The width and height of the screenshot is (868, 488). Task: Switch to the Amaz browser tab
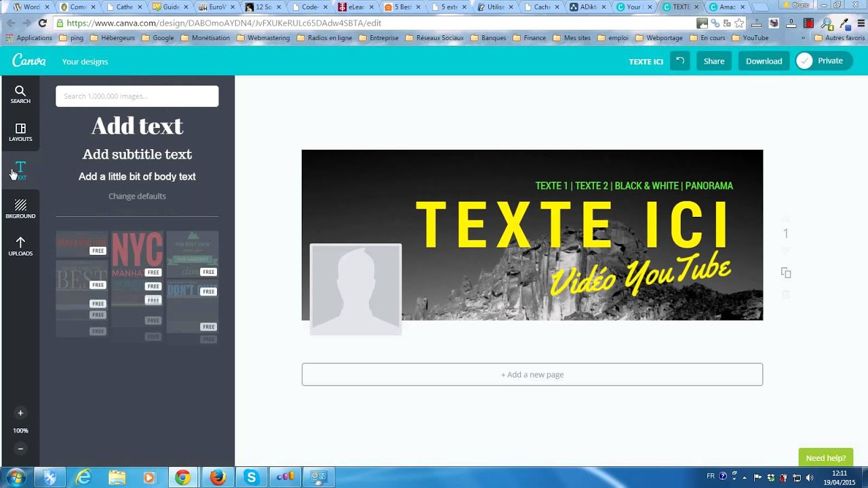[725, 7]
